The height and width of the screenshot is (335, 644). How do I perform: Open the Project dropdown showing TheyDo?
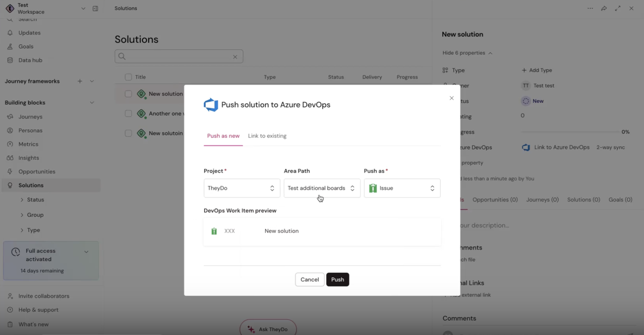point(241,188)
